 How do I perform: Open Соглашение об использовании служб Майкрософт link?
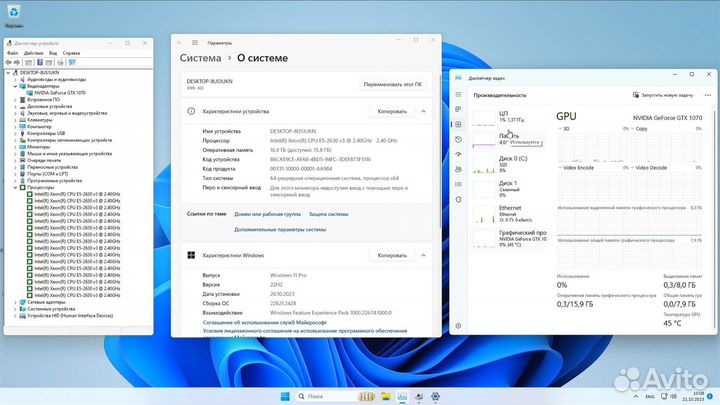(x=265, y=323)
